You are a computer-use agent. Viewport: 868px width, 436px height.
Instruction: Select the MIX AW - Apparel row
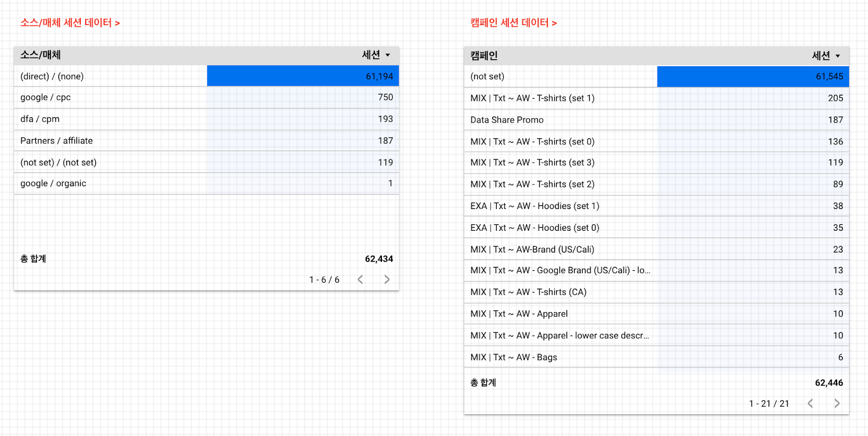tap(656, 314)
